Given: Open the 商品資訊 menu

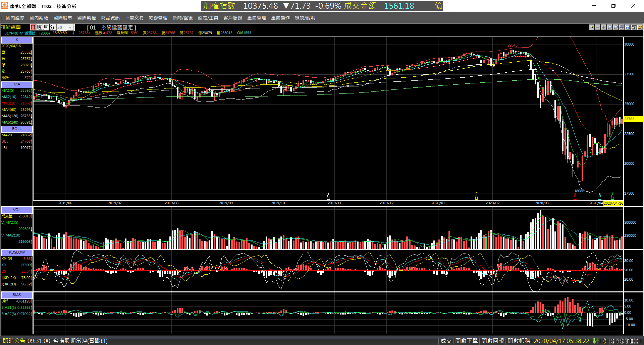Looking at the screenshot, I should click(110, 18).
